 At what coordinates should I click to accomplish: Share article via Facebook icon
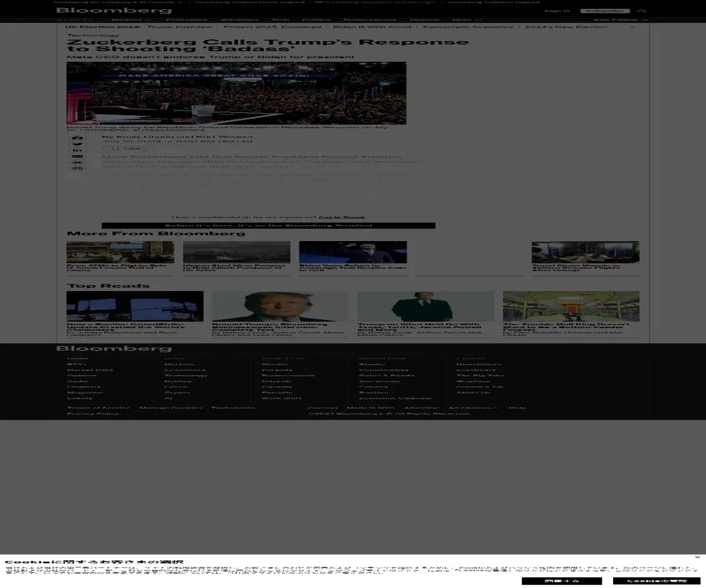tap(78, 139)
